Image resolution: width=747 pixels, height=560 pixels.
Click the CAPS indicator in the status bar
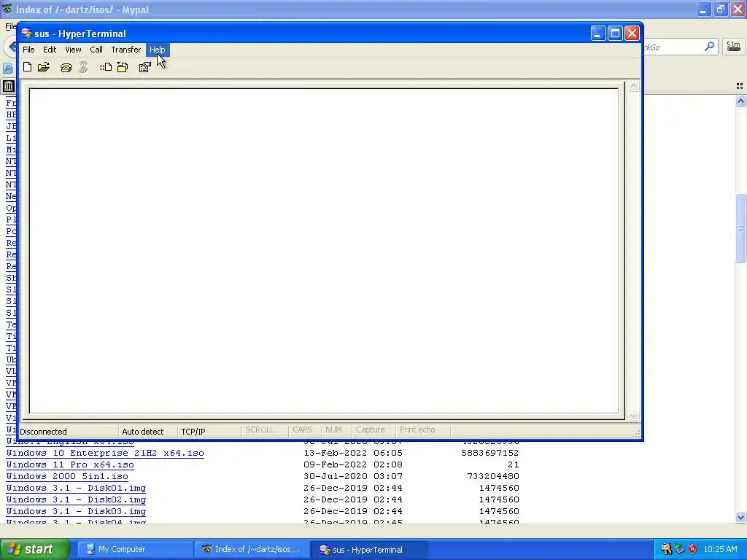click(302, 429)
